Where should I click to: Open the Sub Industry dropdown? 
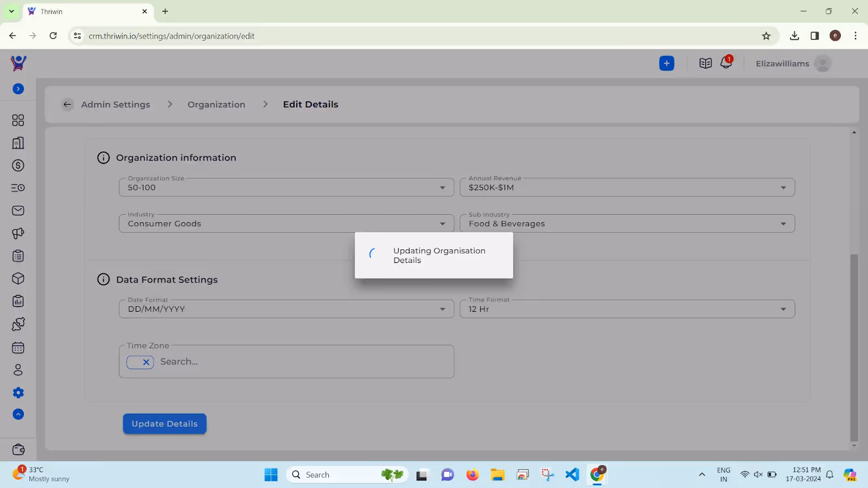point(627,223)
